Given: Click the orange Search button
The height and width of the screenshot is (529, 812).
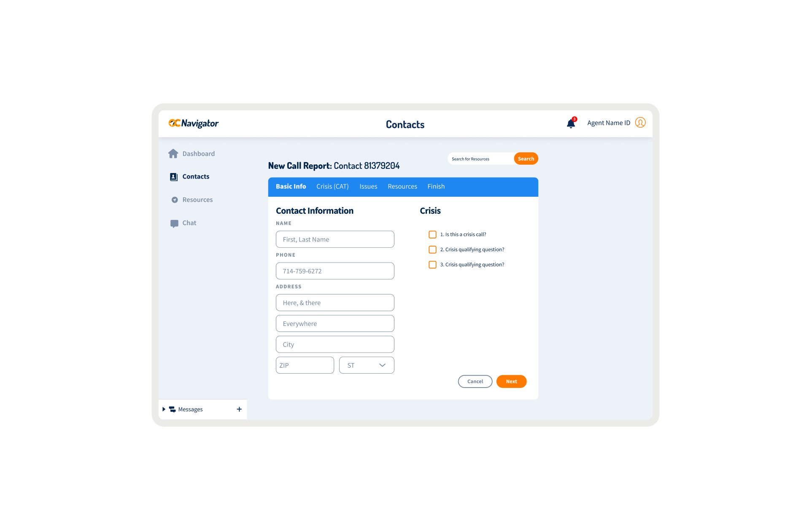Looking at the screenshot, I should 526,159.
